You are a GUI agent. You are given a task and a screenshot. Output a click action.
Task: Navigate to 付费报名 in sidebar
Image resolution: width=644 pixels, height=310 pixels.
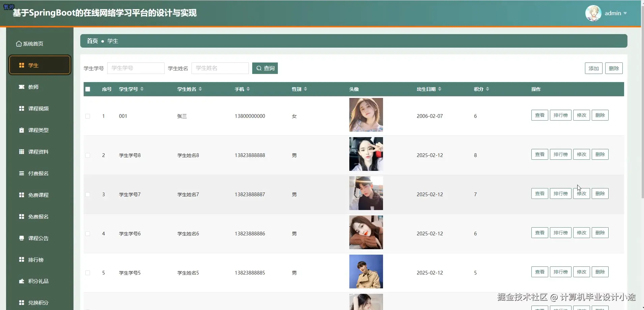pos(40,173)
